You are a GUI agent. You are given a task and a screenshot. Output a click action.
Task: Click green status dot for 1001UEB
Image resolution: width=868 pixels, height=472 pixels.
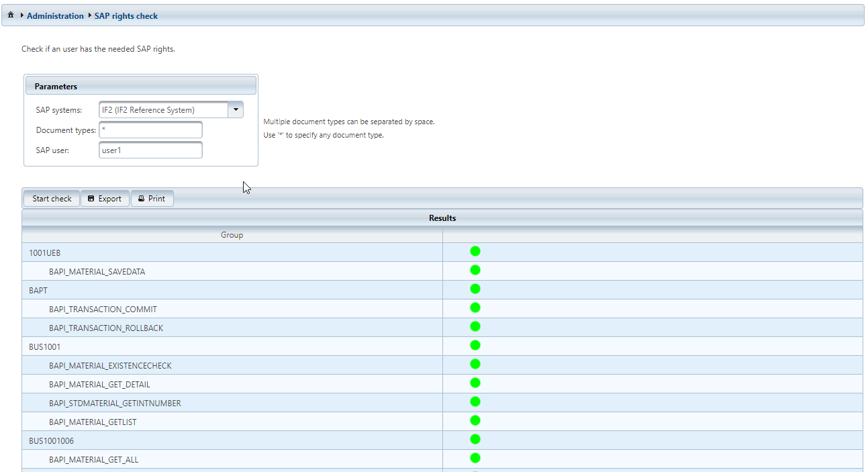[475, 252]
